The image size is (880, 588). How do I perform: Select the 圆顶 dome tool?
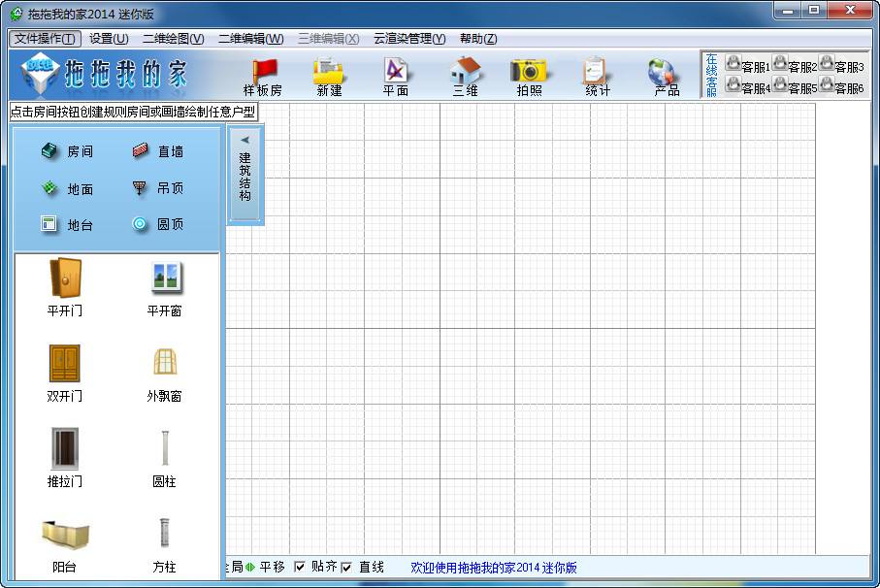coord(157,224)
